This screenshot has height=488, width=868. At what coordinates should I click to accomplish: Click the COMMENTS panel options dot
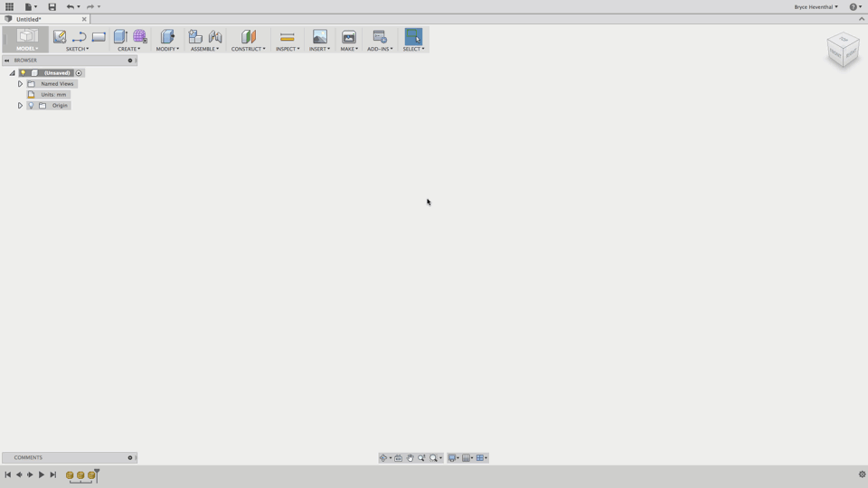pos(130,457)
